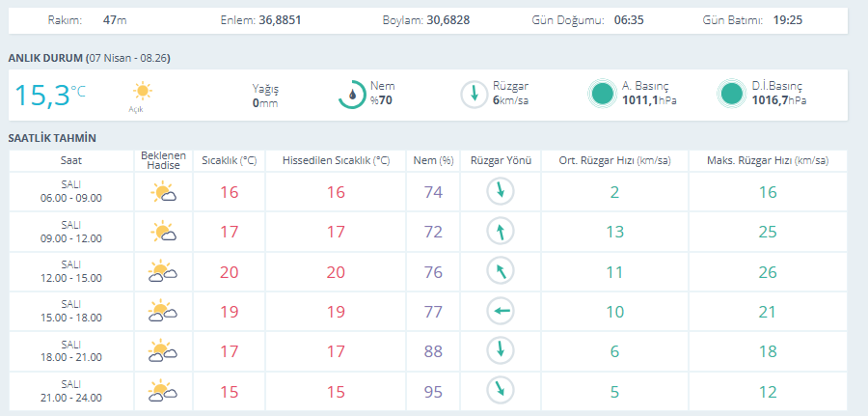This screenshot has height=416, width=868.
Task: Click the Maks. Rüzgar Hızı column header
Action: pos(767,160)
